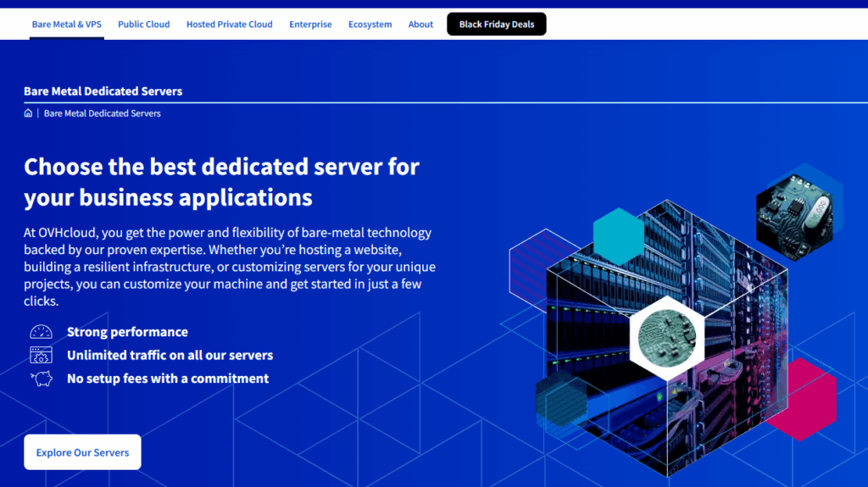The height and width of the screenshot is (487, 868).
Task: Click the Bare Metal Dedicated Servers page title
Action: [x=103, y=91]
